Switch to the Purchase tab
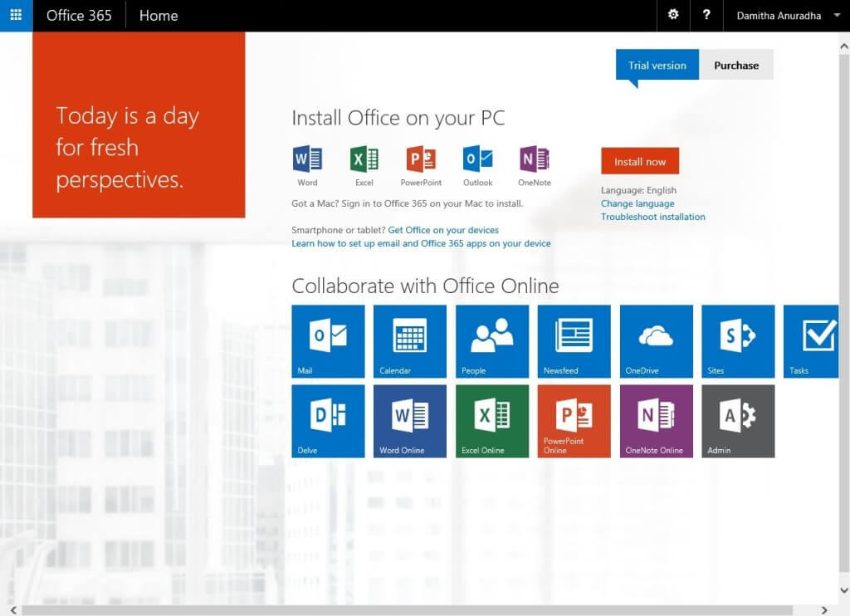Viewport: 850px width, 616px height. pos(736,65)
